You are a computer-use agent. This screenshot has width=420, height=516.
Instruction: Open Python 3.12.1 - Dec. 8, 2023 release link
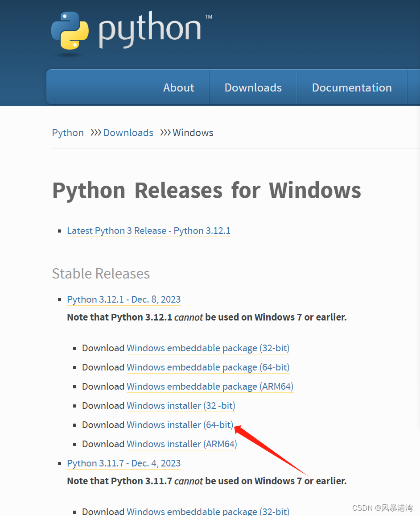(x=124, y=300)
